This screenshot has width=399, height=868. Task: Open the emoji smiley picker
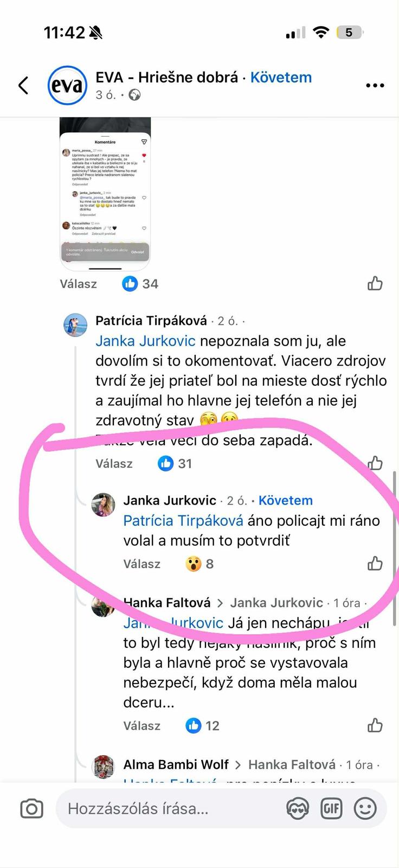(365, 809)
